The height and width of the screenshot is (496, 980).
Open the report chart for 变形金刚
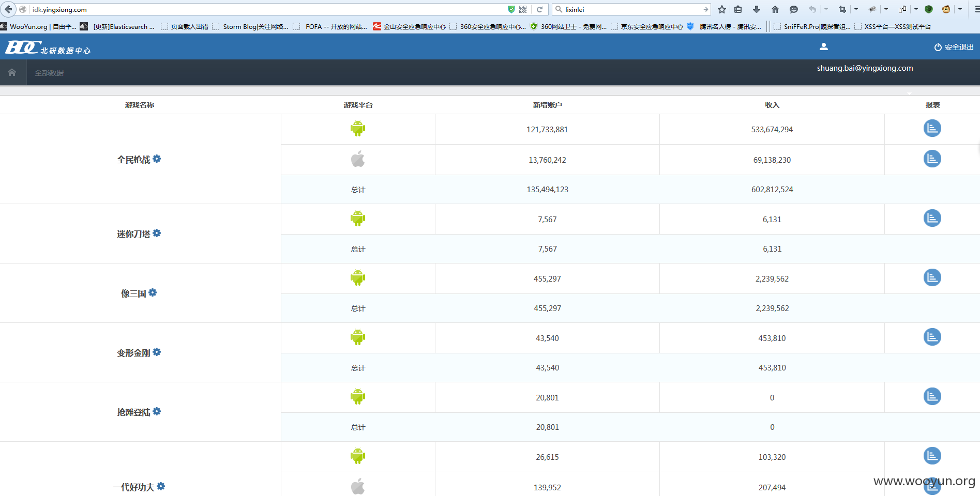coord(932,337)
